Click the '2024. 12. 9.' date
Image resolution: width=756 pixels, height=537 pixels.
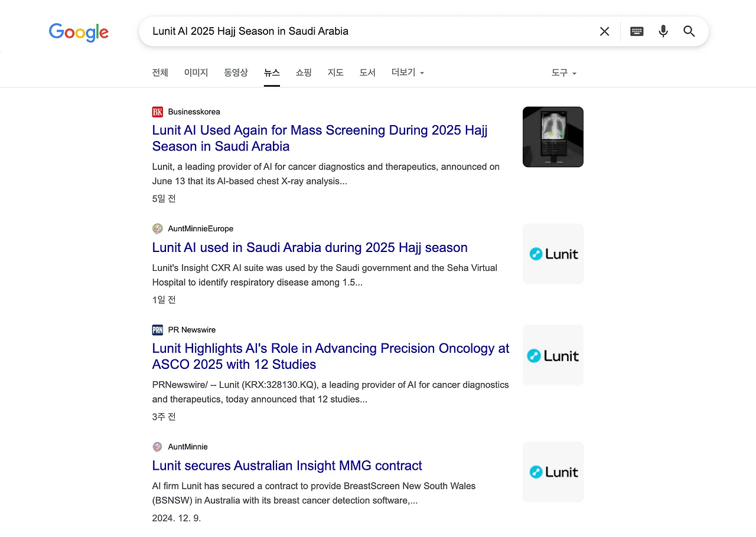click(177, 518)
